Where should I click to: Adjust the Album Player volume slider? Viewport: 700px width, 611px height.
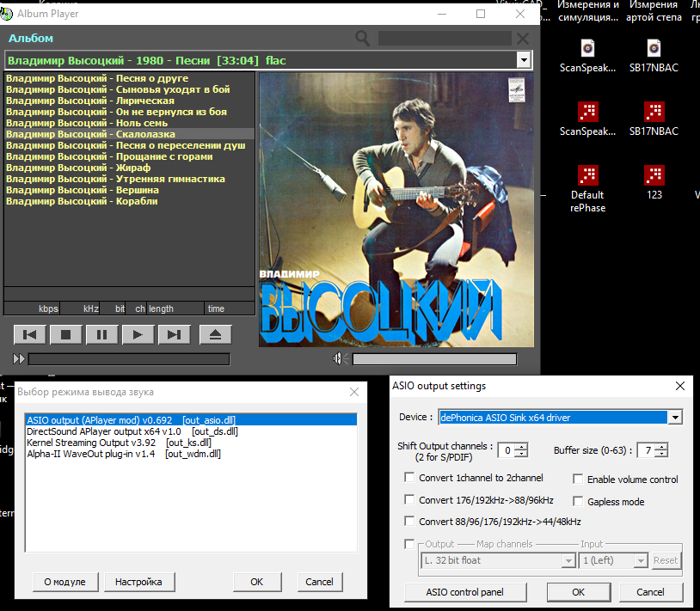point(435,359)
